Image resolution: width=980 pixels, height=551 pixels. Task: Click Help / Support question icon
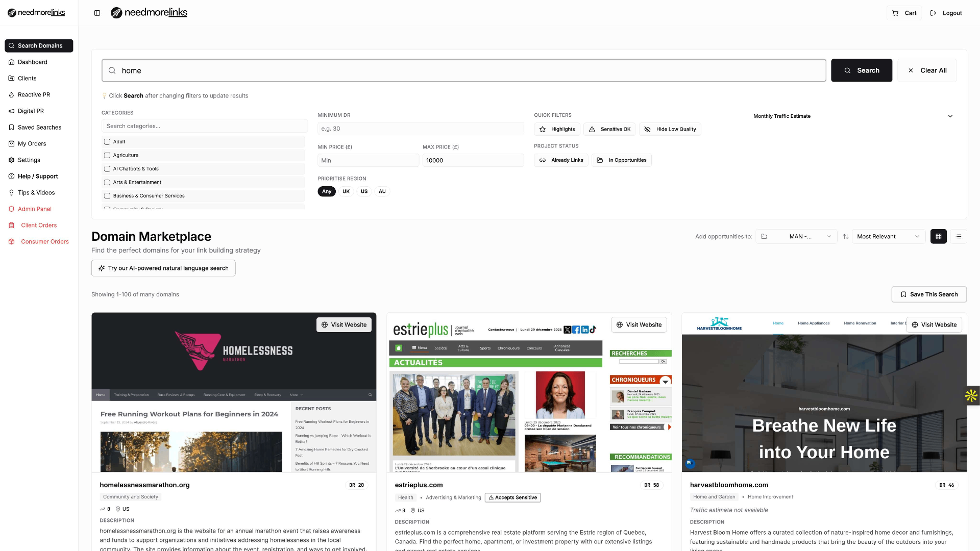point(11,176)
